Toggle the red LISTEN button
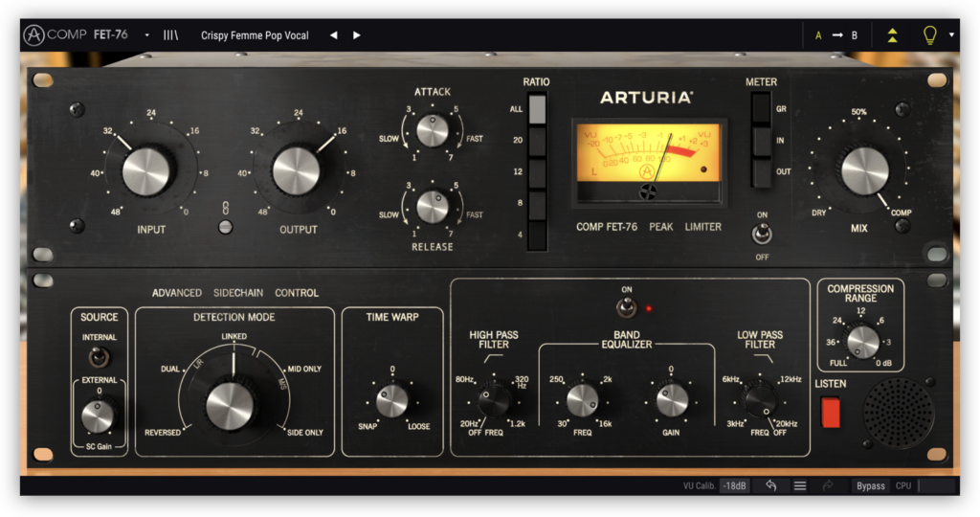Screen dimensions: 980x517 [x=831, y=413]
